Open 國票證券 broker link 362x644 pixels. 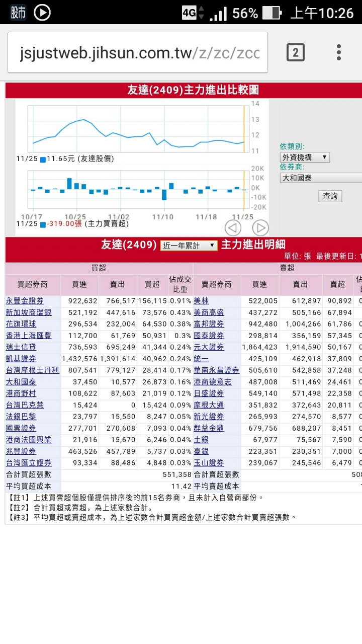[21, 428]
